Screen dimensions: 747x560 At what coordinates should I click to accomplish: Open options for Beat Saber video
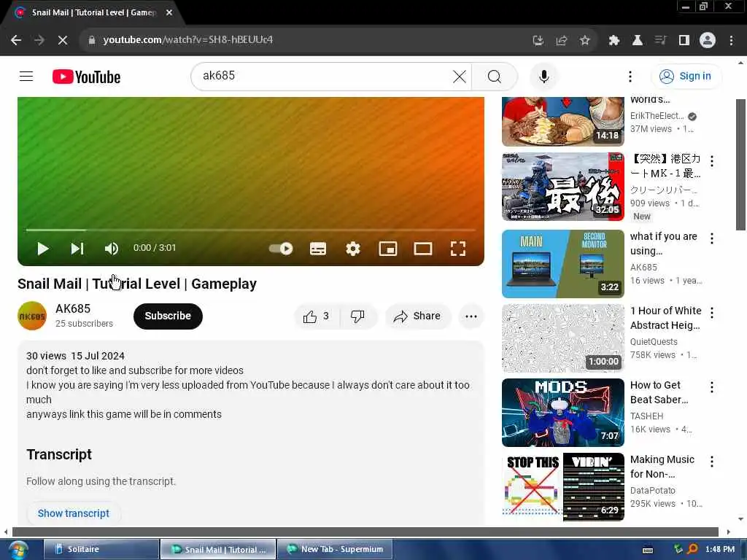(712, 386)
